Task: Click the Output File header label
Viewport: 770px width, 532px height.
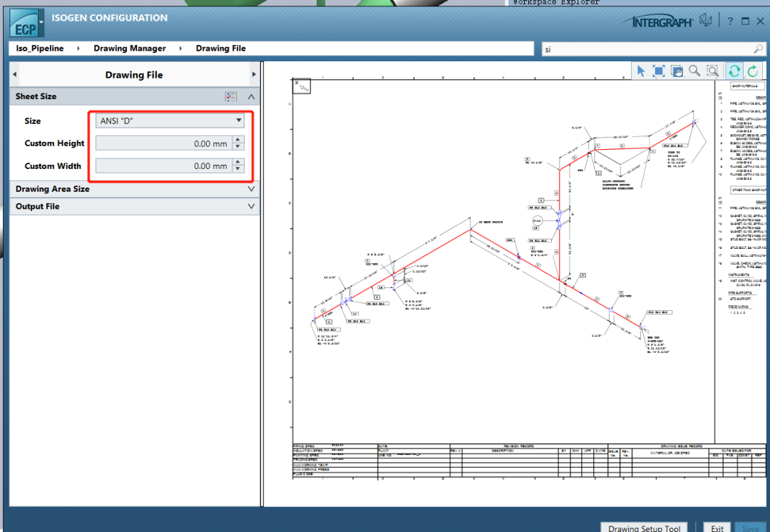Action: point(37,206)
